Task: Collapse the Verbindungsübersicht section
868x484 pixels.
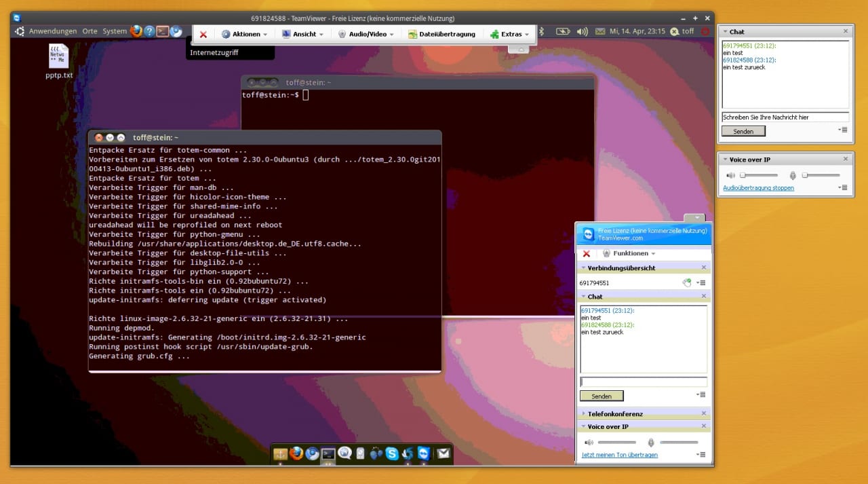Action: pyautogui.click(x=583, y=268)
